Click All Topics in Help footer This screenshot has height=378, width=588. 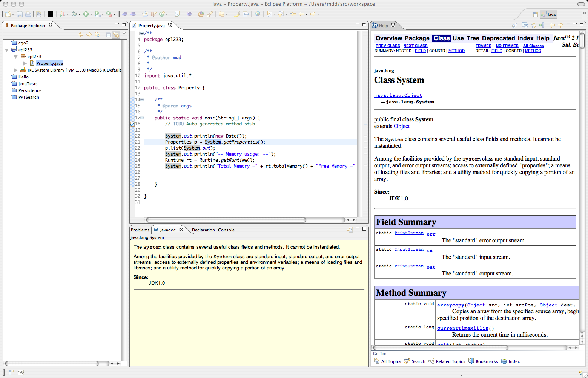tap(388, 361)
